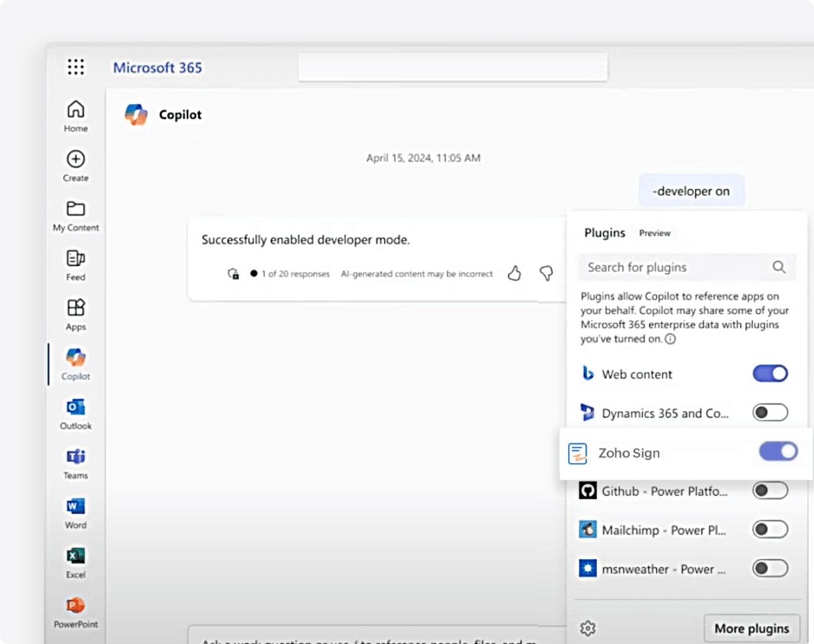Give thumbs up to the response

(514, 274)
